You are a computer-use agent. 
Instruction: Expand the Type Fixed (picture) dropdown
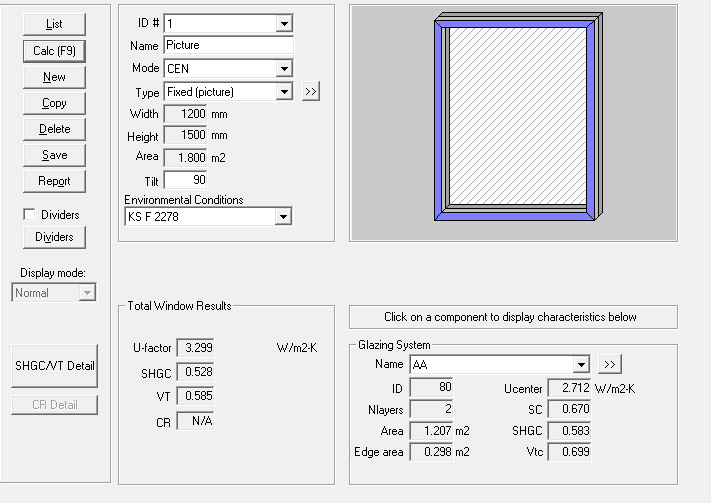284,92
